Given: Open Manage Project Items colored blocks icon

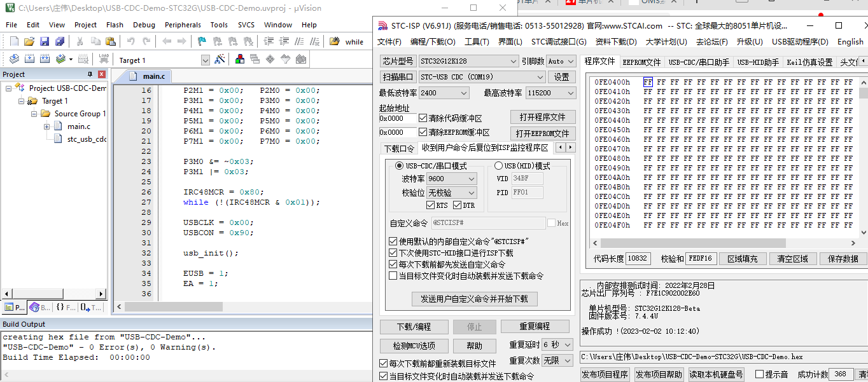Looking at the screenshot, I should pyautogui.click(x=240, y=60).
